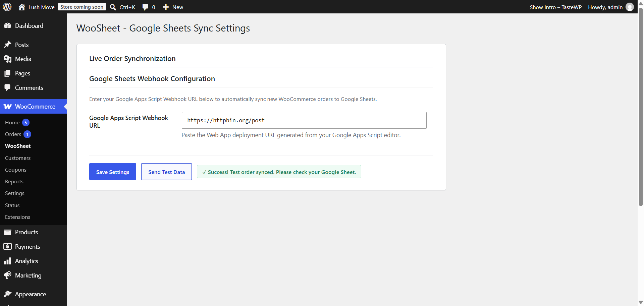Open the WordPress logo menu

click(x=7, y=7)
